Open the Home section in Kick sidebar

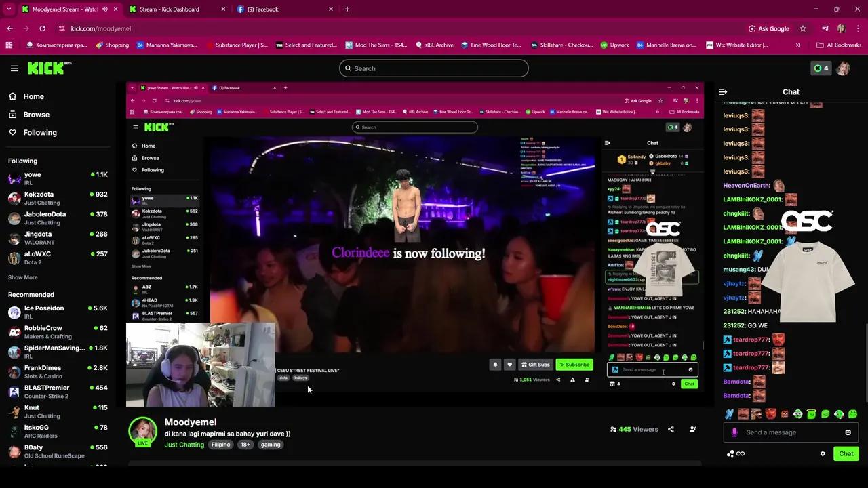(x=33, y=96)
